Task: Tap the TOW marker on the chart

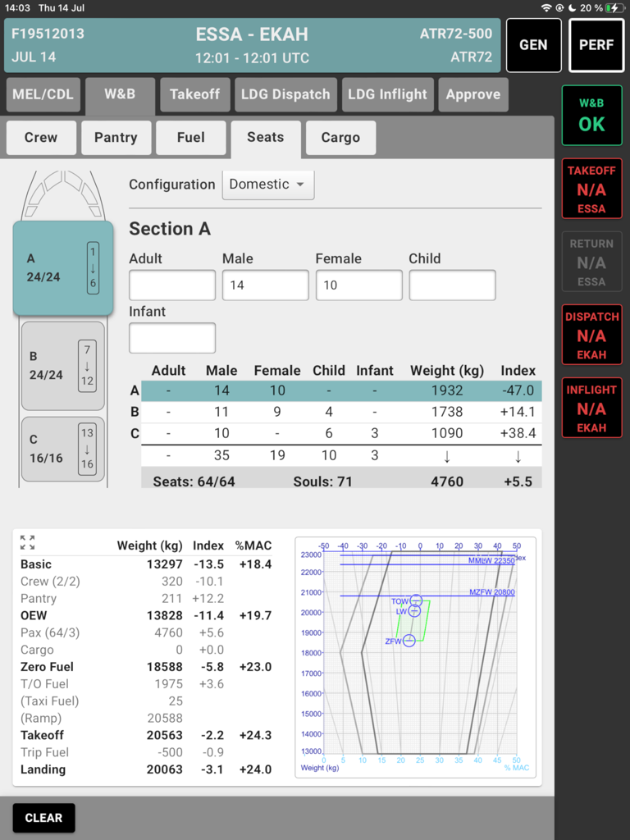Action: (416, 600)
